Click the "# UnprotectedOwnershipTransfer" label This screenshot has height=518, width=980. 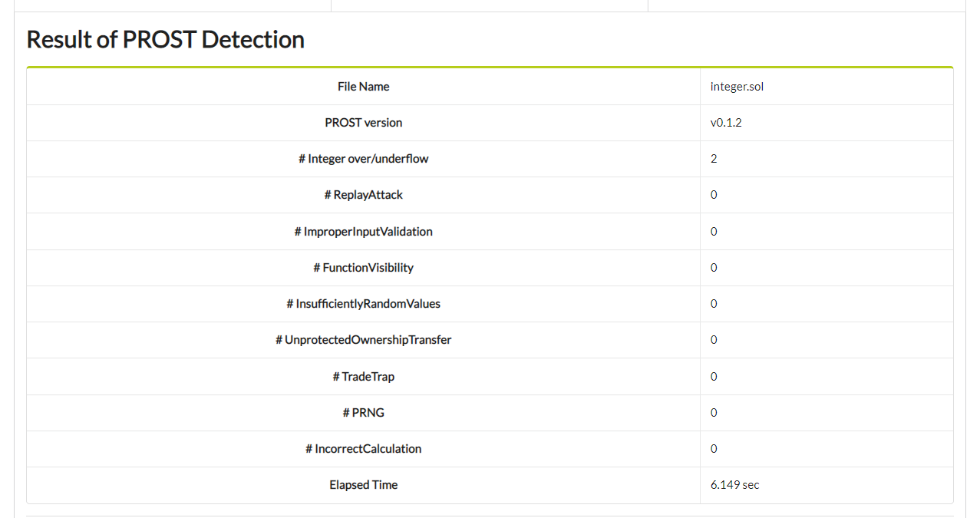point(363,340)
